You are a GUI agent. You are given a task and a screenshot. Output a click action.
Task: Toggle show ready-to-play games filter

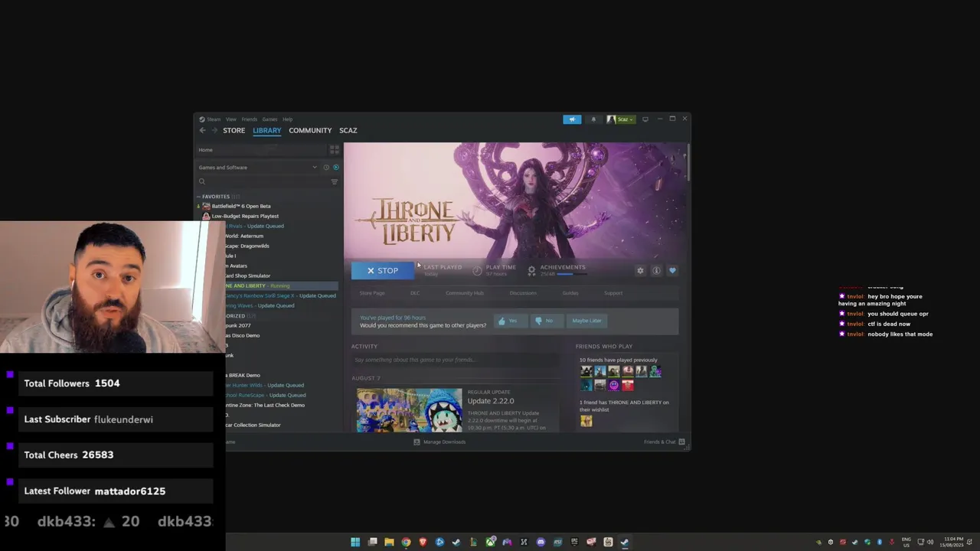pyautogui.click(x=335, y=168)
